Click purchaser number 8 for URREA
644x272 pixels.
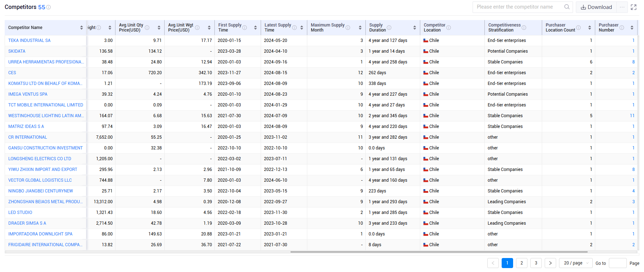(x=633, y=62)
